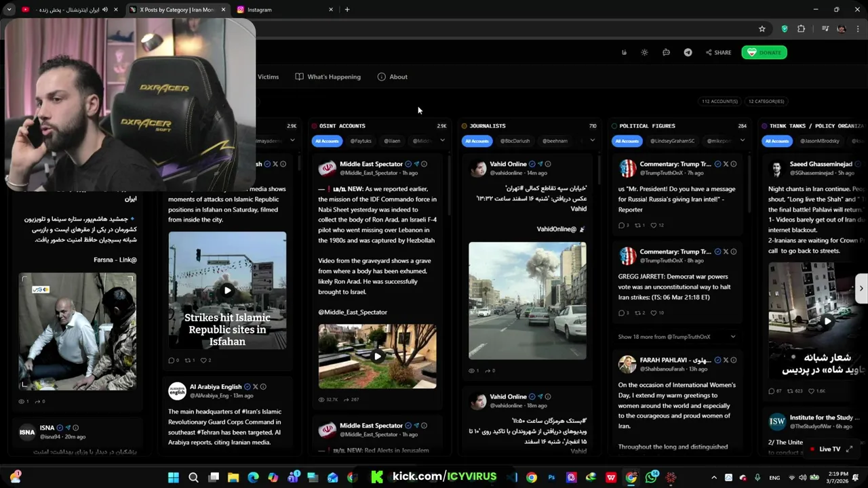The width and height of the screenshot is (868, 488).
Task: Open the green shield extension icon
Action: pos(785,29)
